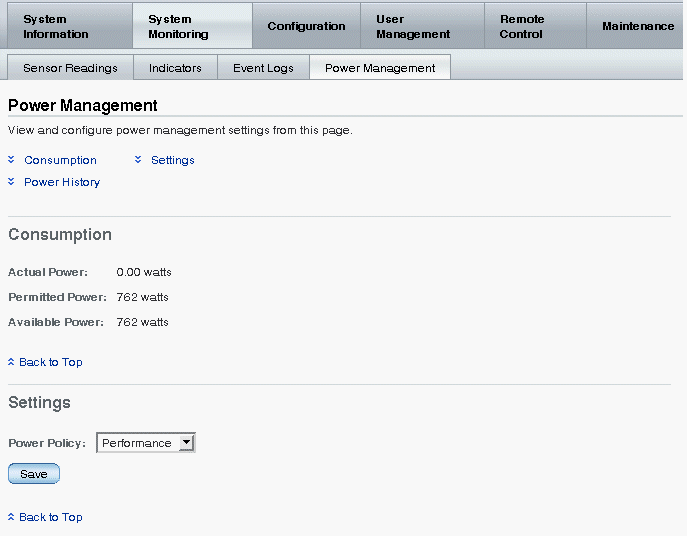The height and width of the screenshot is (536, 687).
Task: Click Back to Top below the Save button
Action: [x=51, y=517]
